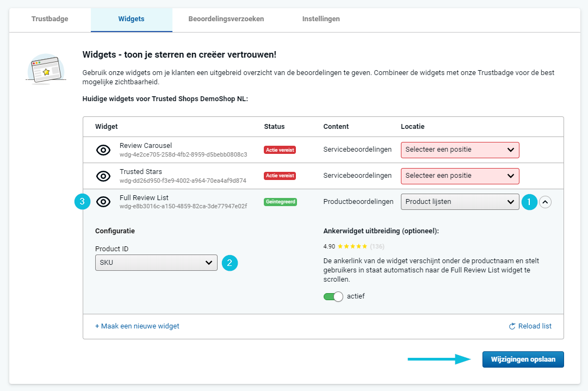
Task: Go to the Instellingen tab
Action: tap(321, 19)
